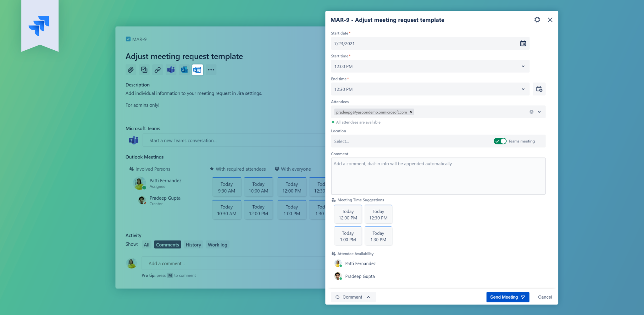Open the add subtask icon

144,70
